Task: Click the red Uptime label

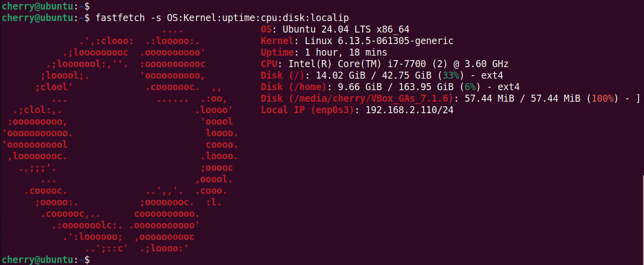Action: pos(277,53)
